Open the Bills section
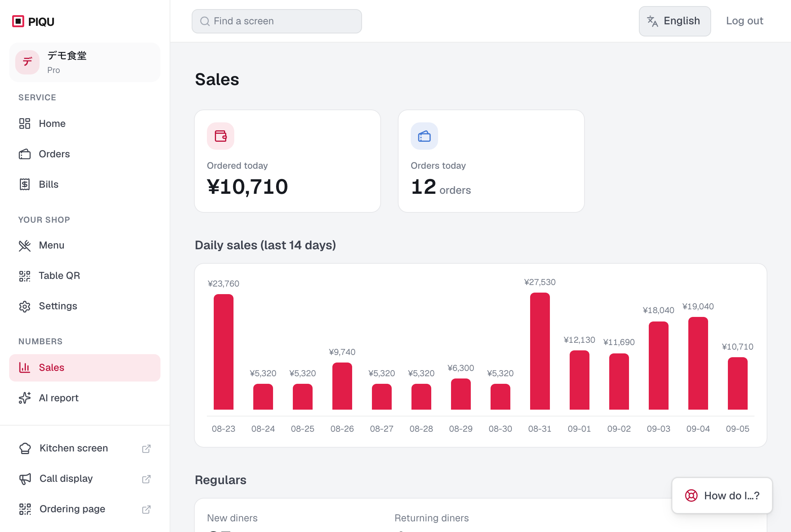 tap(85, 184)
